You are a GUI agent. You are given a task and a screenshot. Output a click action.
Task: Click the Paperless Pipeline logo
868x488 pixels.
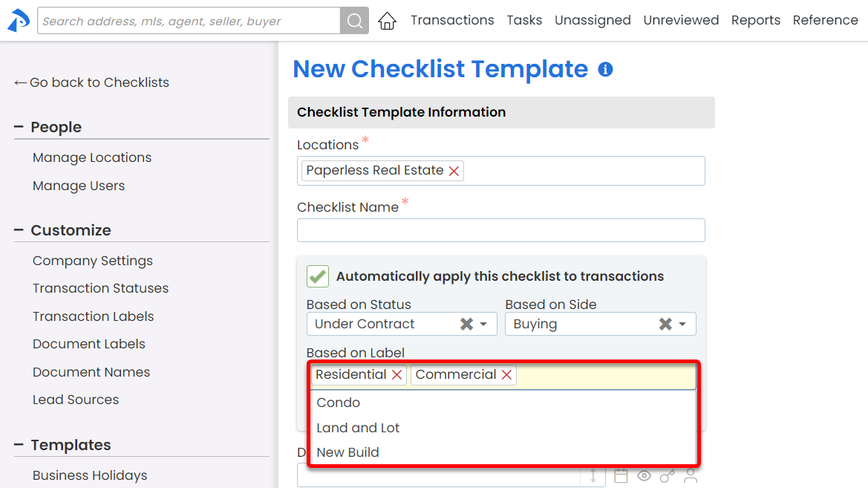pyautogui.click(x=18, y=21)
